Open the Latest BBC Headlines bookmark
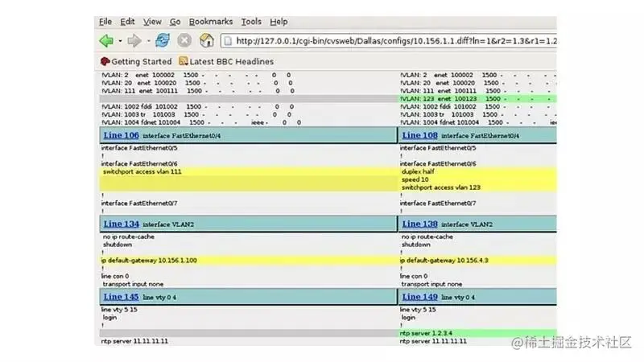The width and height of the screenshot is (644, 362). [232, 61]
